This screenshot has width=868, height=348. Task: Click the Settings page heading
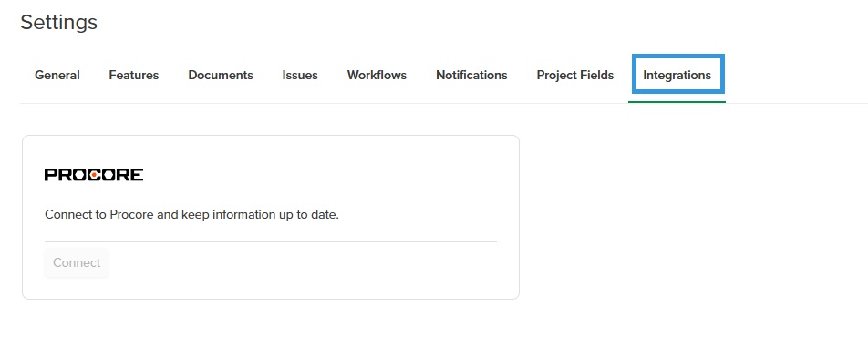click(x=58, y=23)
